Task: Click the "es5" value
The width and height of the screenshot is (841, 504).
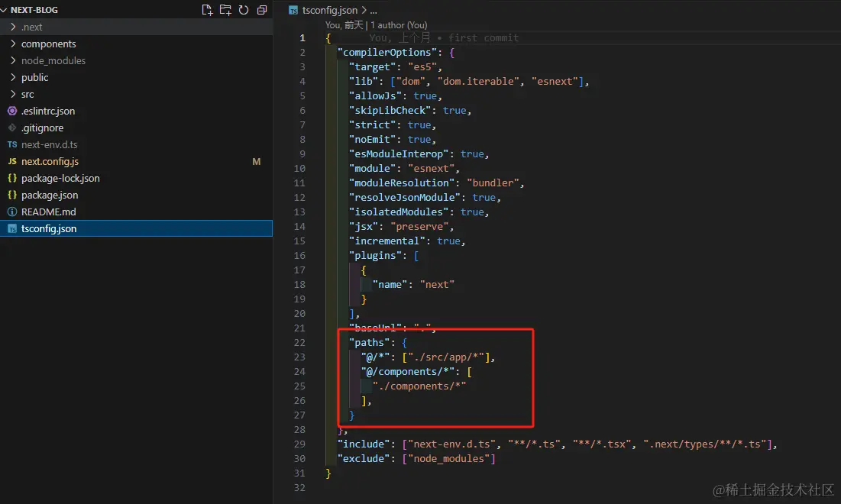Action: point(422,67)
